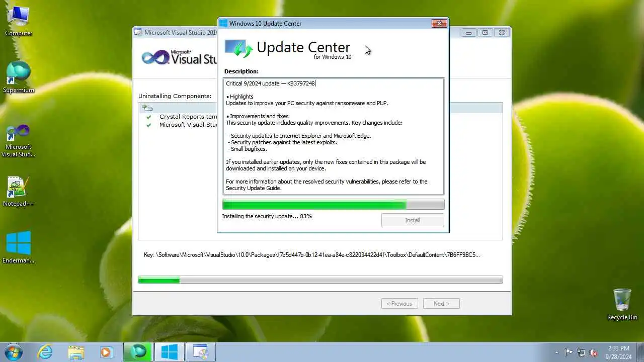Open Windows Media Player from the taskbar
644x362 pixels.
[x=106, y=352]
